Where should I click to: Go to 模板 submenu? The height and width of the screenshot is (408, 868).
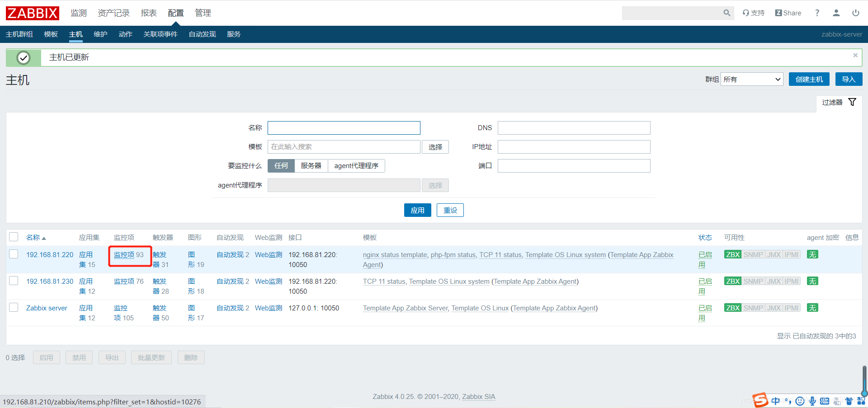[x=51, y=34]
